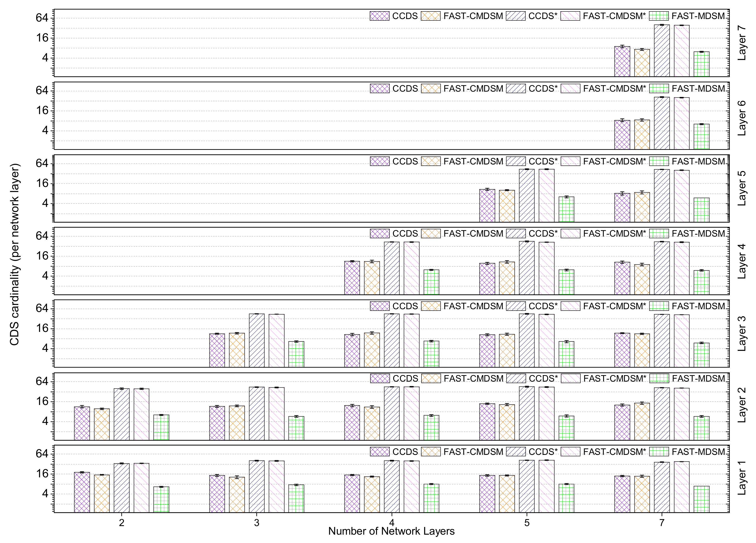Click the '64' y-axis tick label in Layer 7 panel
Screen dimensions: 756x543
coord(42,18)
